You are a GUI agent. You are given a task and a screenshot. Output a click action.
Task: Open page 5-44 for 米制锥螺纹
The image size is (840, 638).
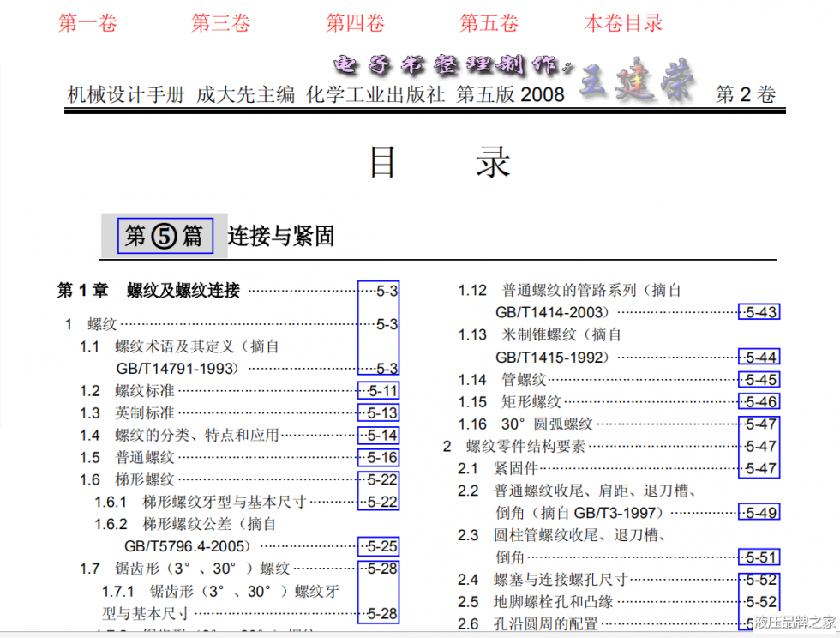pos(759,357)
